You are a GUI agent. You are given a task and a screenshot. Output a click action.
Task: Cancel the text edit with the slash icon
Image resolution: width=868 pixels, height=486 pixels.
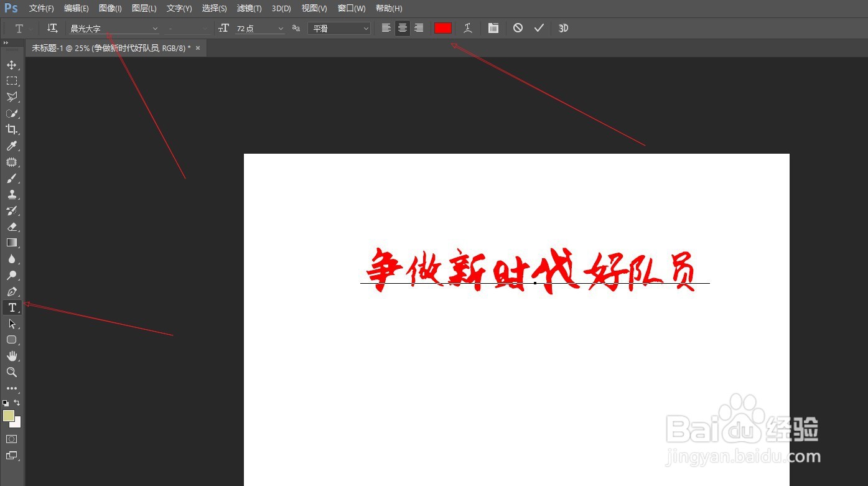518,27
